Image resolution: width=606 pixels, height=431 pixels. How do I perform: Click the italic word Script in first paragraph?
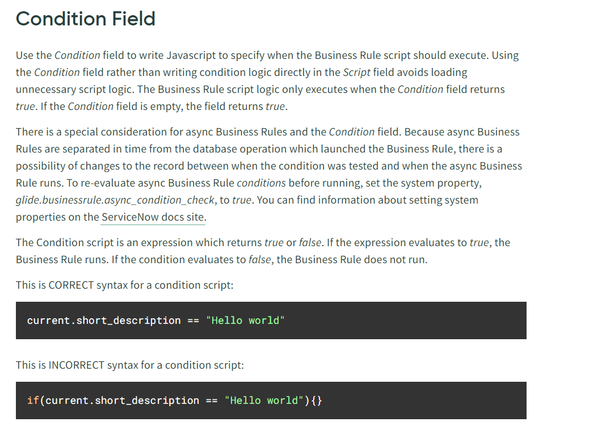[x=356, y=72]
